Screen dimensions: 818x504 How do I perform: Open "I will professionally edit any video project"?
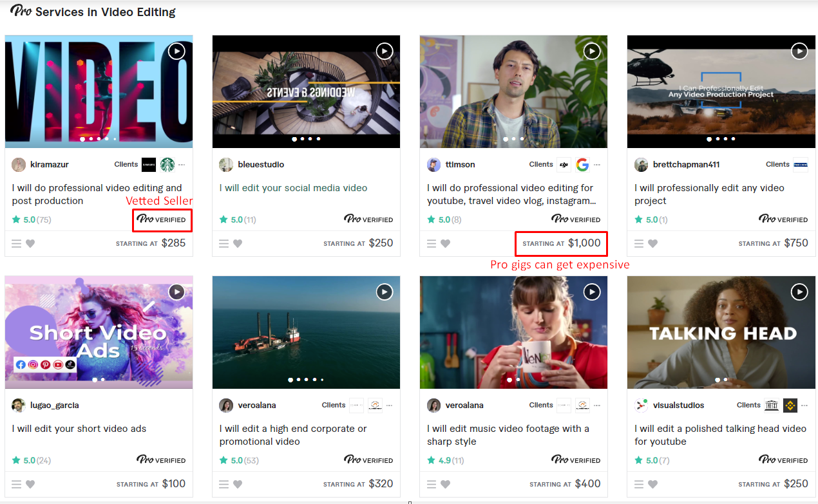pos(709,194)
